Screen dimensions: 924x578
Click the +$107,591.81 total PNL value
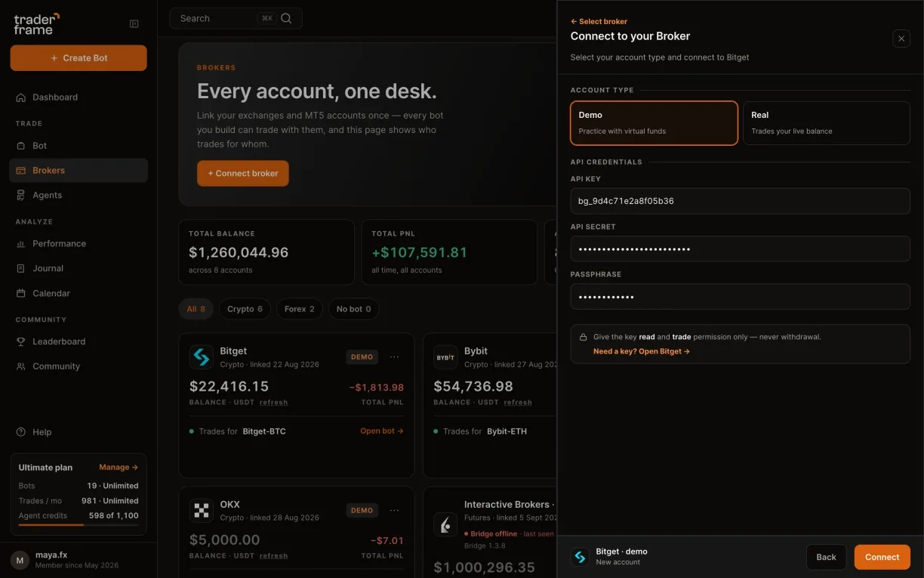420,252
